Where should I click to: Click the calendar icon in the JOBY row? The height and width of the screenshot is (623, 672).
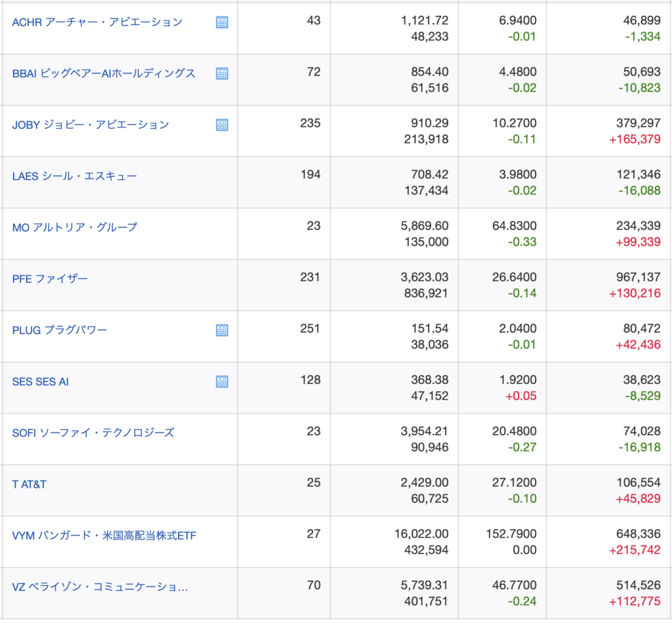click(x=222, y=125)
